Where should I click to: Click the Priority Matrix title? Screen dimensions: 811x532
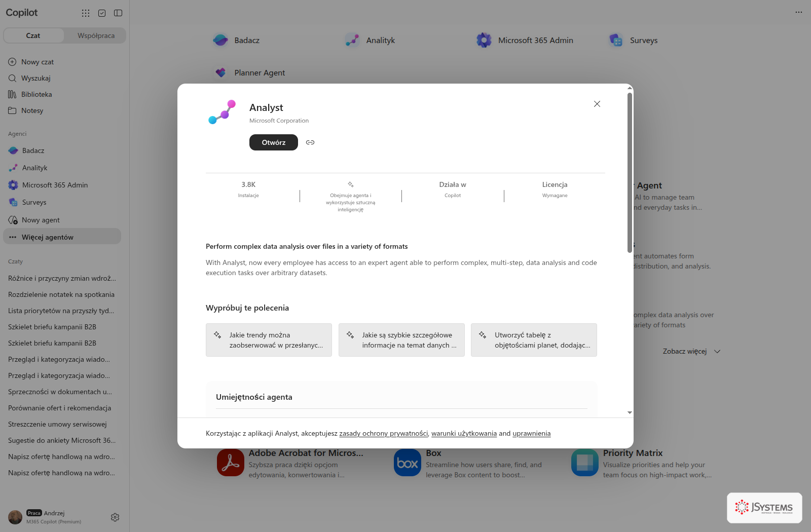633,453
